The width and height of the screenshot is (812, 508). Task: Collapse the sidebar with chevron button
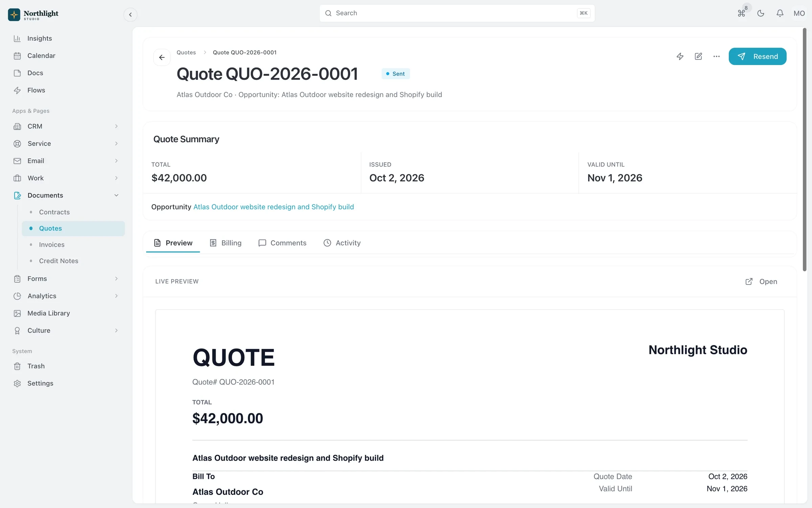tap(130, 15)
